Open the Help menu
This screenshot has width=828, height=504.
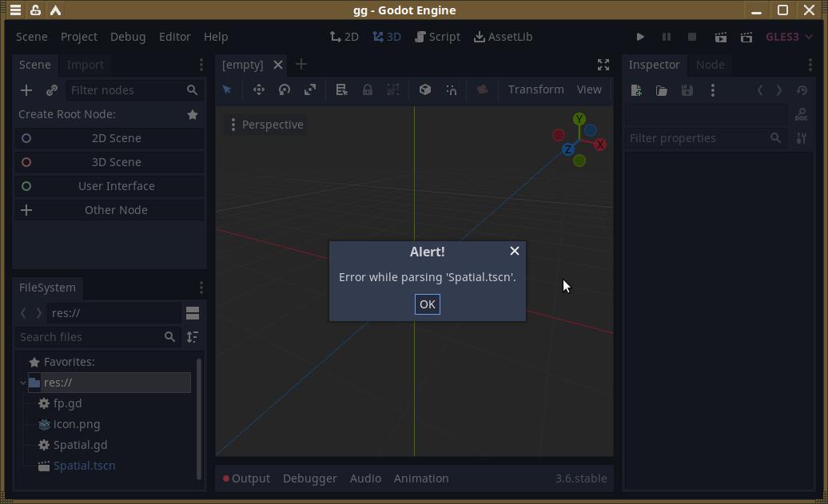(216, 37)
